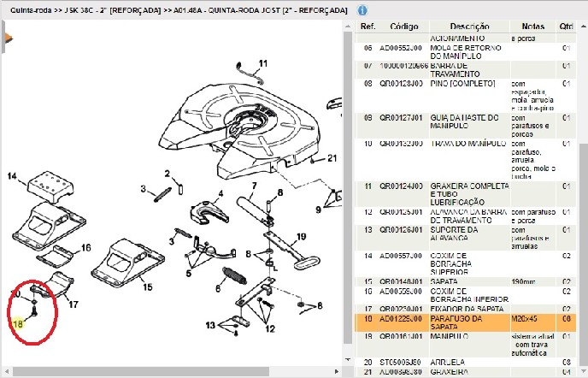Select part callout 14 in the diagram
The image size is (588, 378).
pyautogui.click(x=12, y=177)
